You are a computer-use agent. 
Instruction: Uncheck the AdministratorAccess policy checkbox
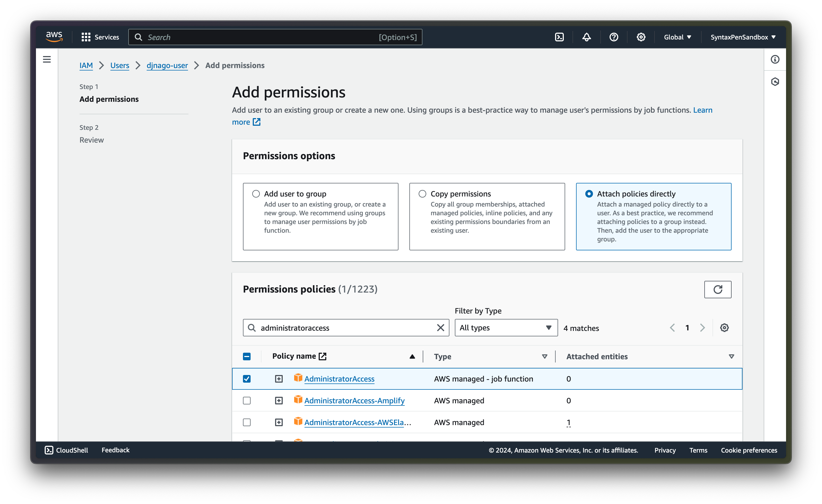(247, 379)
